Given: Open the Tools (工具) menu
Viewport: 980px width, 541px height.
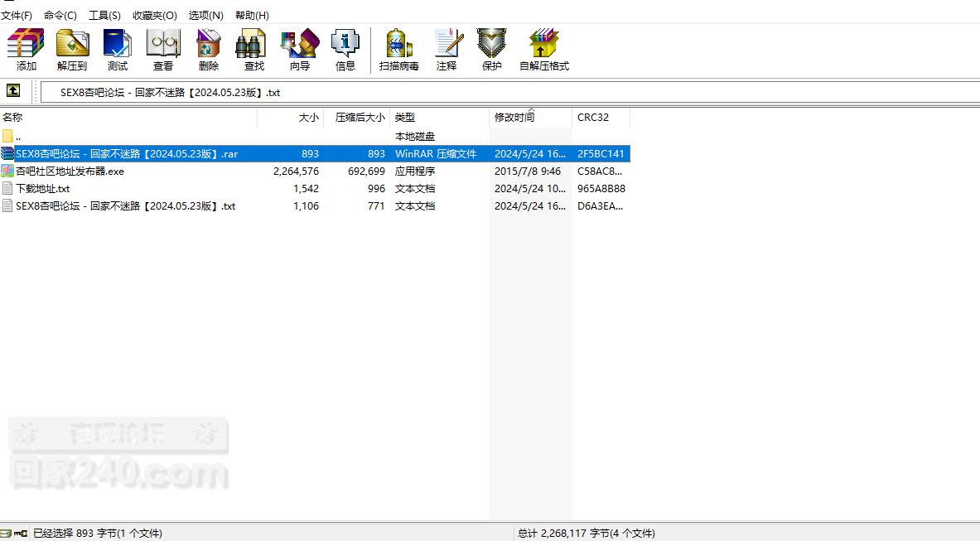Looking at the screenshot, I should pyautogui.click(x=104, y=15).
